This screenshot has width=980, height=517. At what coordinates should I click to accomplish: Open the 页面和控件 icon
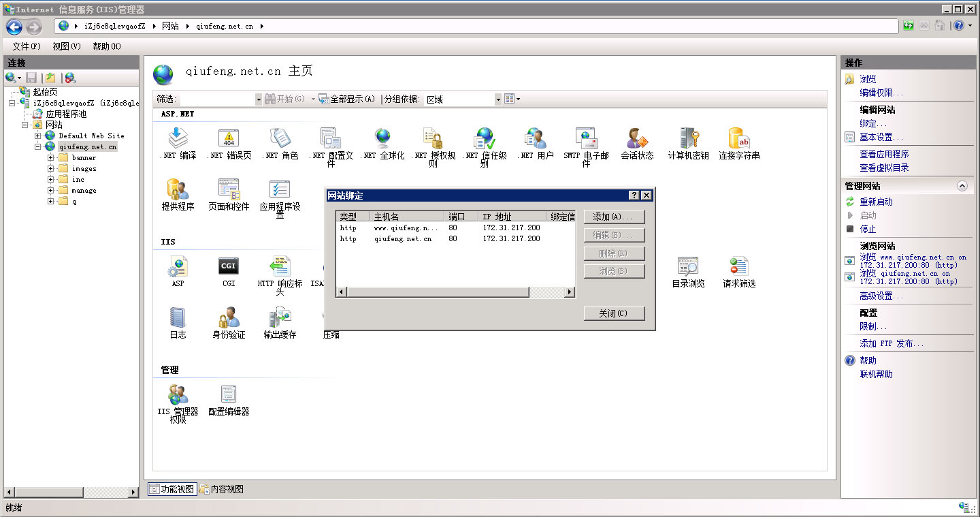(229, 195)
